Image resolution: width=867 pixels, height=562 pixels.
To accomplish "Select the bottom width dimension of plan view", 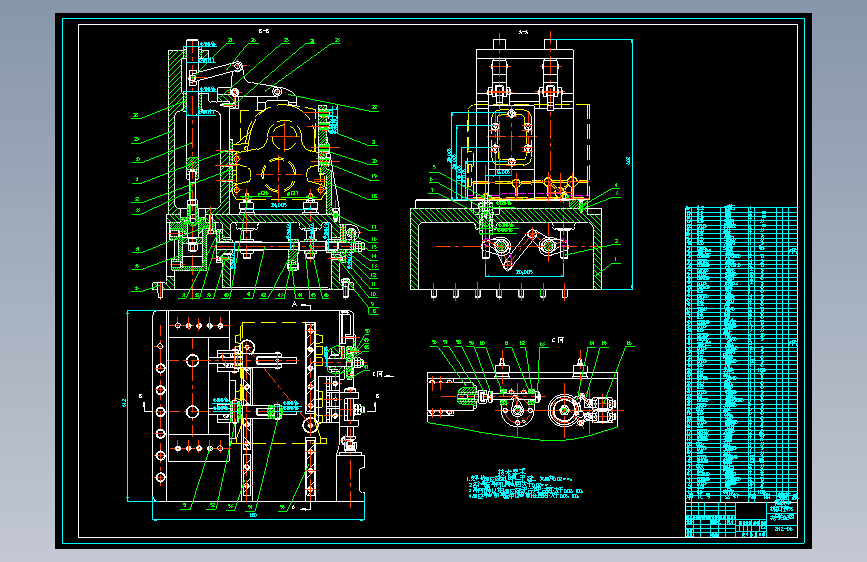I will pos(254,515).
